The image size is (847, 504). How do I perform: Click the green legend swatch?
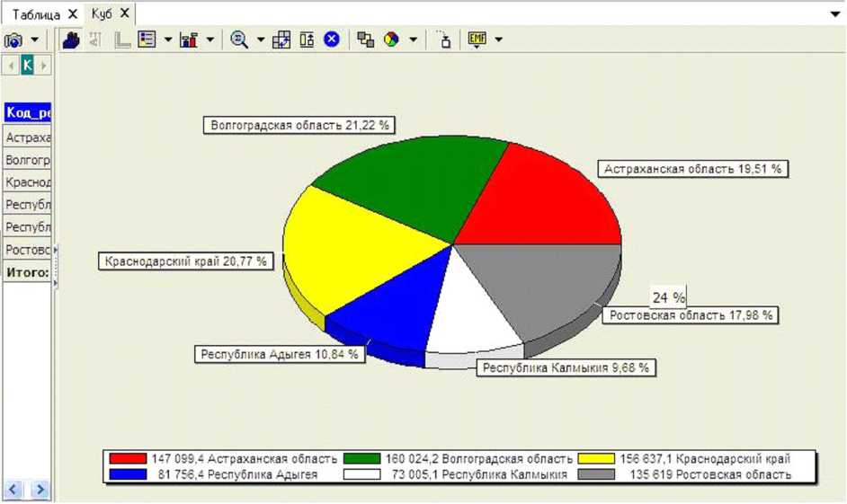pos(362,459)
